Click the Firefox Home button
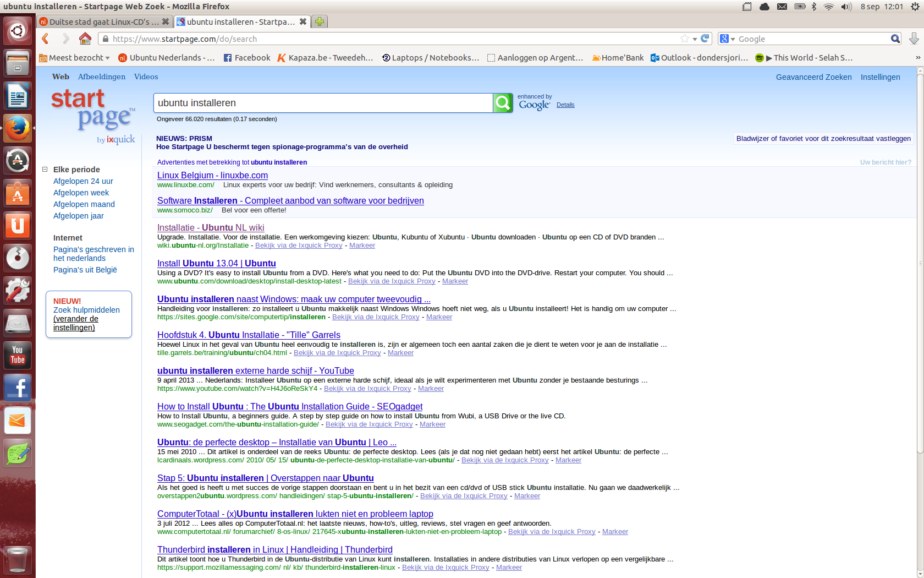The height and width of the screenshot is (578, 924). point(85,39)
